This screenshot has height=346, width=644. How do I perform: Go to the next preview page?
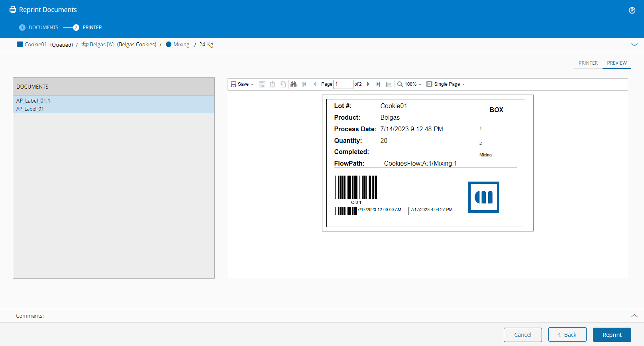pyautogui.click(x=368, y=84)
